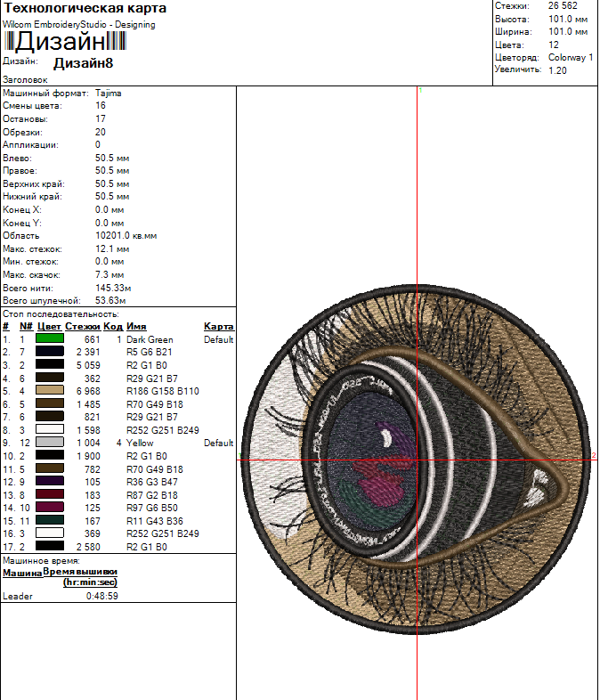Click the 'Стоп последовательность:' heading

[61, 313]
